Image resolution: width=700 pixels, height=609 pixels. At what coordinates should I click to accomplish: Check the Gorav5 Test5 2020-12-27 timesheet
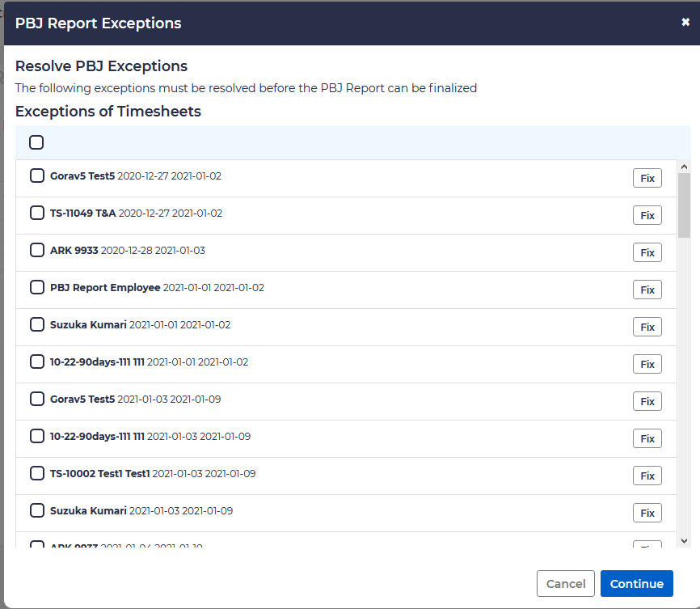[x=37, y=176]
